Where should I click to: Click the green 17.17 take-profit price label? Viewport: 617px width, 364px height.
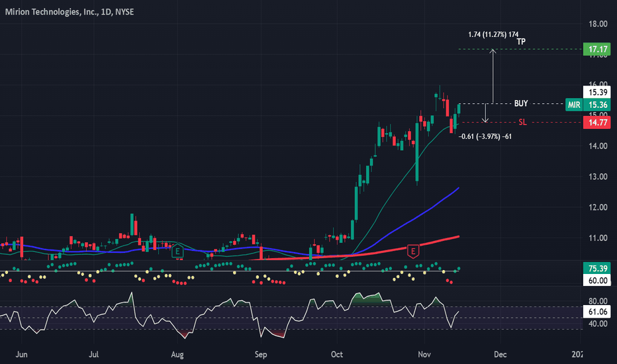click(x=597, y=49)
